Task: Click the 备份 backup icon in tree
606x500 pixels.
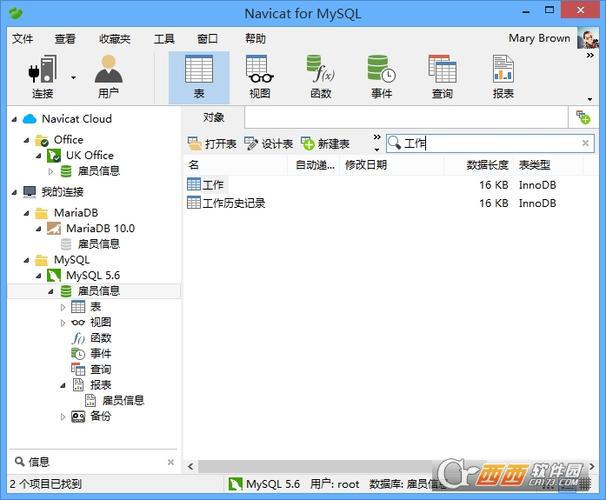Action: point(78,416)
